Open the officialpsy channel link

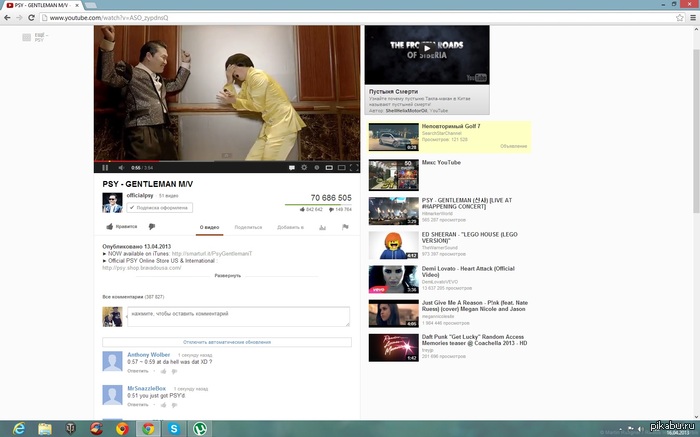click(140, 196)
